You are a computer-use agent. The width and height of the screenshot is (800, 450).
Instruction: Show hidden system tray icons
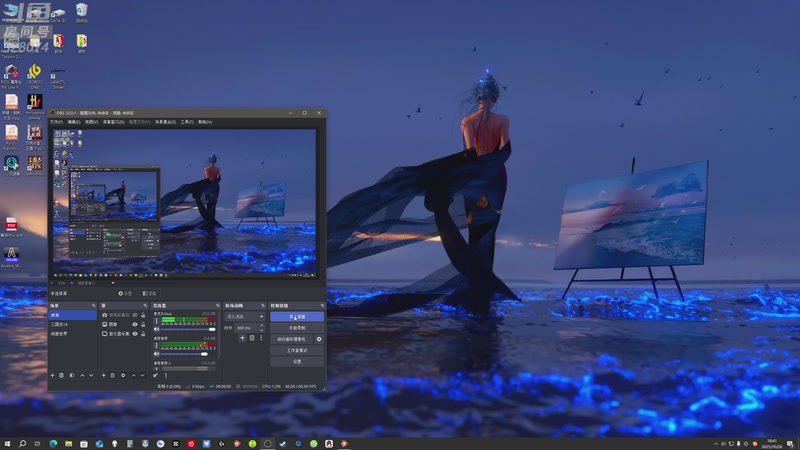[x=716, y=444]
